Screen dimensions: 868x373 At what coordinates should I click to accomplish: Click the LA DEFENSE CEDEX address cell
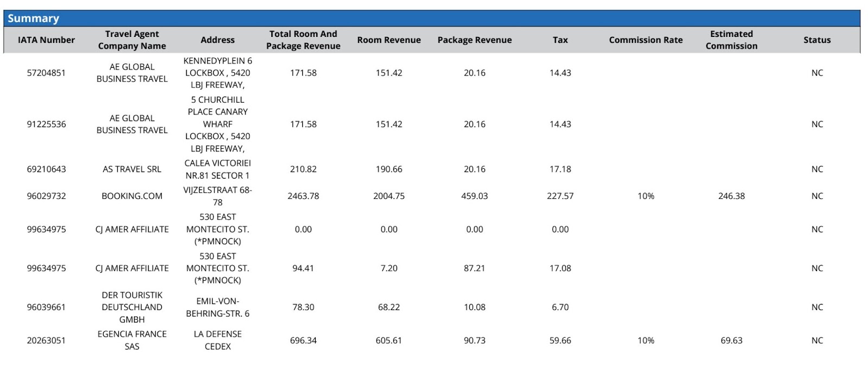click(x=218, y=340)
